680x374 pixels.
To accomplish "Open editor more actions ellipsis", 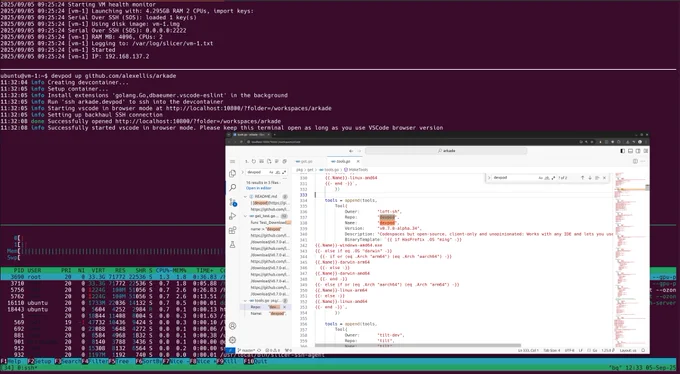I will [643, 161].
